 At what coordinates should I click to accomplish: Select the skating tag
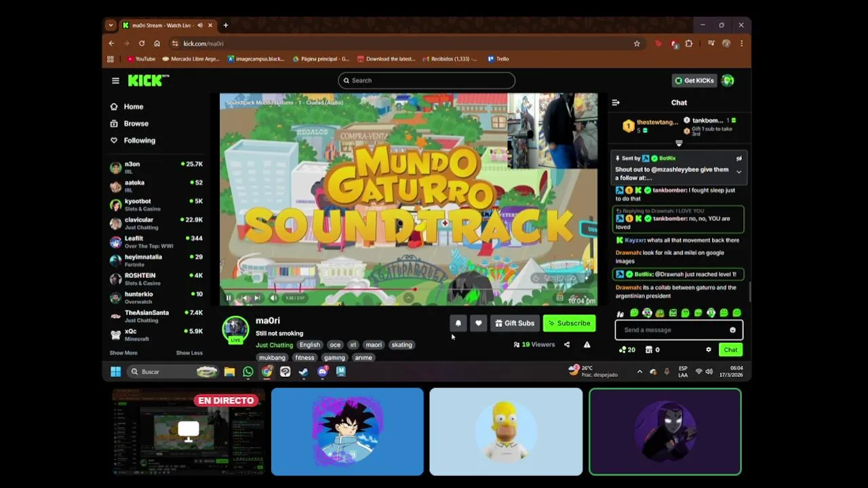tap(401, 345)
